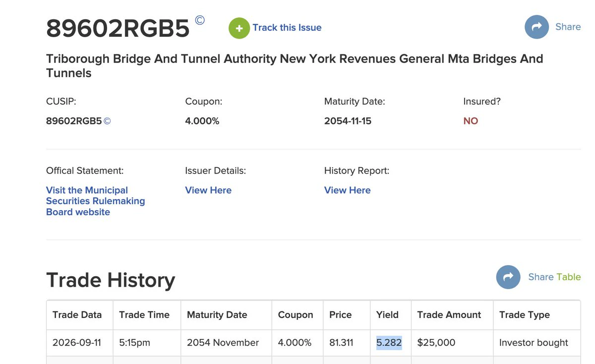Click the Trade History heading
Viewport: 595px width, 364px height.
pos(111,280)
